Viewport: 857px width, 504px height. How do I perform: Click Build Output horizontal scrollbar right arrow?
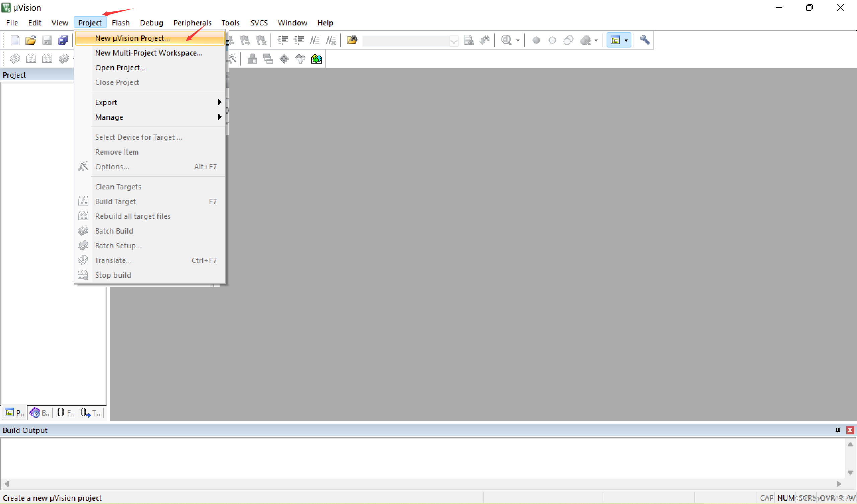[839, 484]
